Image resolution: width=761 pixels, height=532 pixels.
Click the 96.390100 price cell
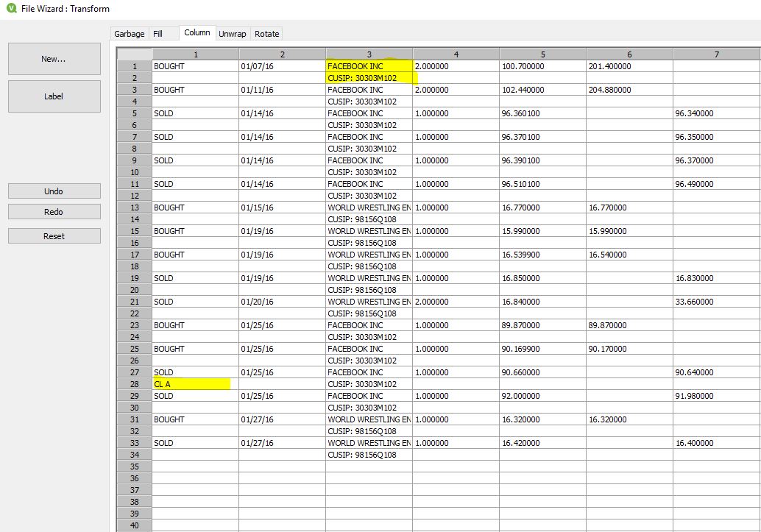[x=543, y=160]
